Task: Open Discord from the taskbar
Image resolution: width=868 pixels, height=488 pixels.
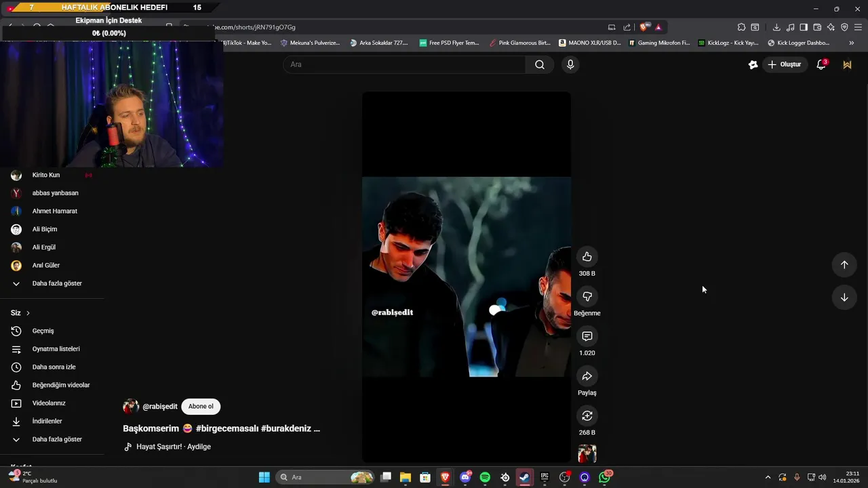Action: (465, 477)
